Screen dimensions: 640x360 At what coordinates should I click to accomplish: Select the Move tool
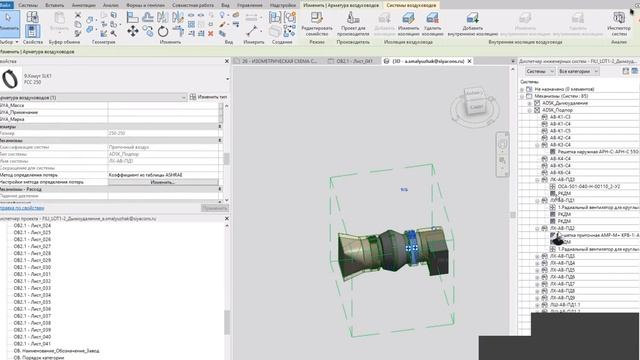(132, 31)
